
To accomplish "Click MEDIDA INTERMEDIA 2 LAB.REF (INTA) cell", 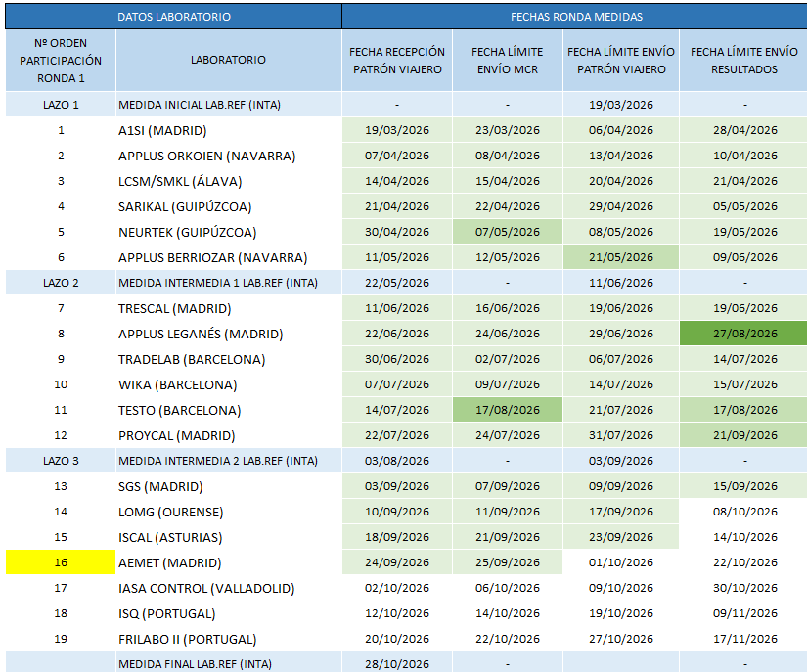I will pyautogui.click(x=229, y=461).
